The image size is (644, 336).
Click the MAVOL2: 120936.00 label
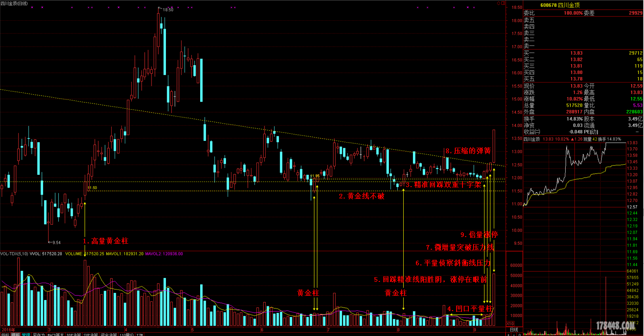164,254
